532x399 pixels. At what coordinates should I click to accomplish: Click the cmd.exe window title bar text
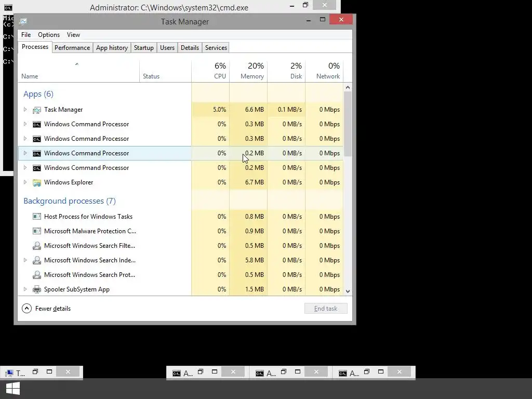[169, 7]
